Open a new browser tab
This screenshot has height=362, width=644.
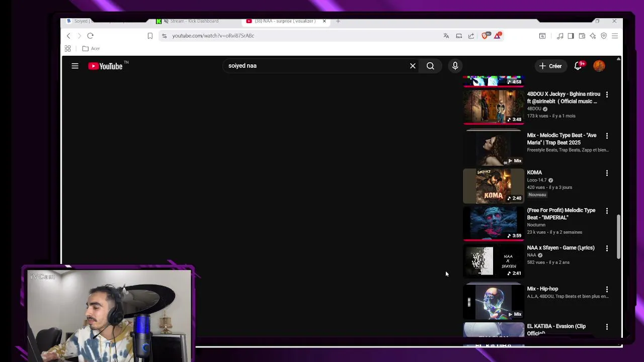[x=338, y=21]
